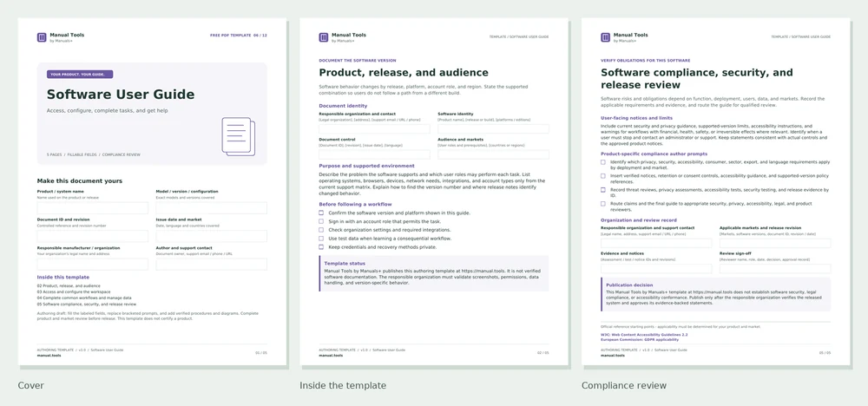Click the 'Template status' note heading
Viewport: 868px width, 406px height.
click(345, 263)
